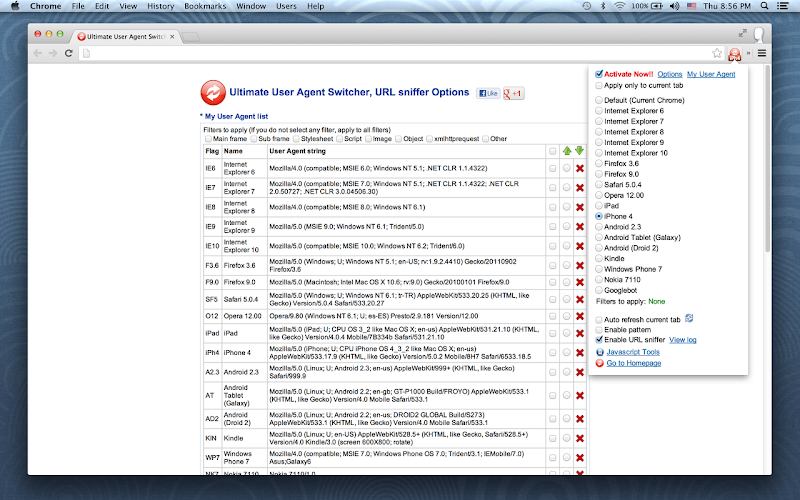Delete the Firefox 9.0 user agent
800x500 pixels.
pos(580,282)
